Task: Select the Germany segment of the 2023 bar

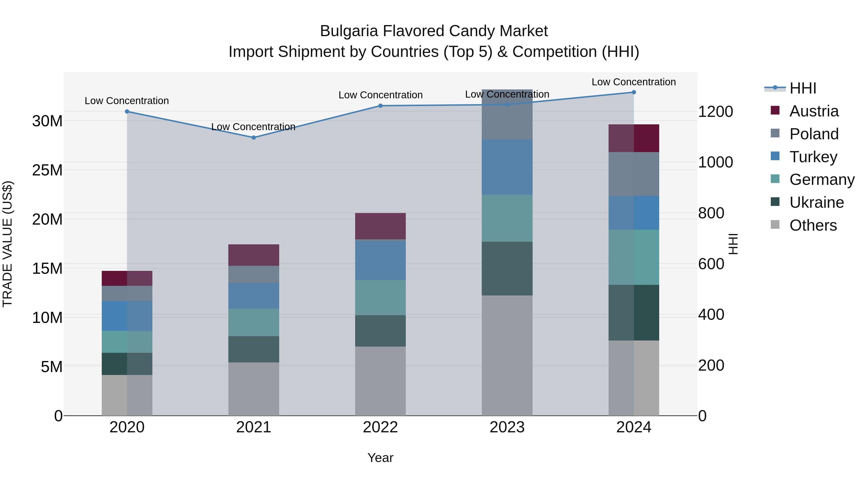Action: (x=507, y=218)
